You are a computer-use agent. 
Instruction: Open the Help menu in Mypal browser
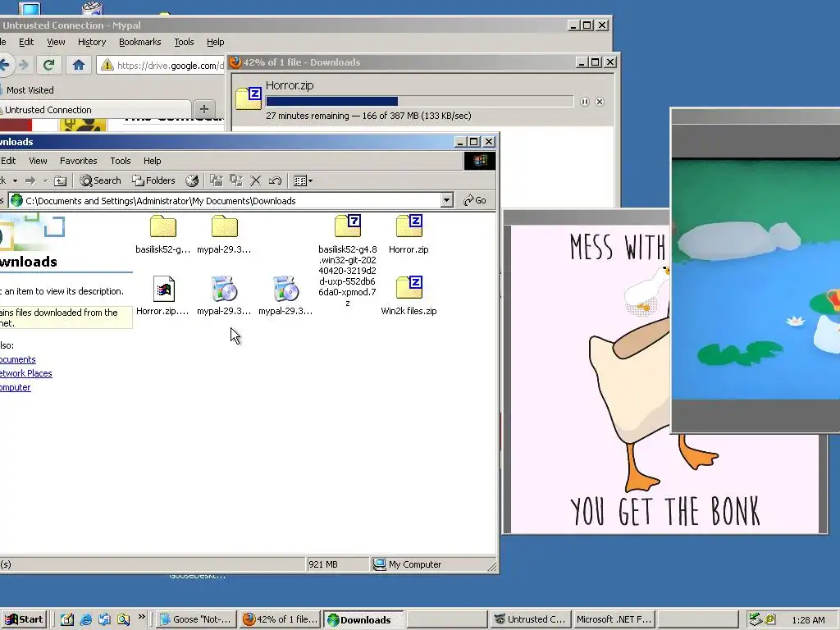pos(216,42)
